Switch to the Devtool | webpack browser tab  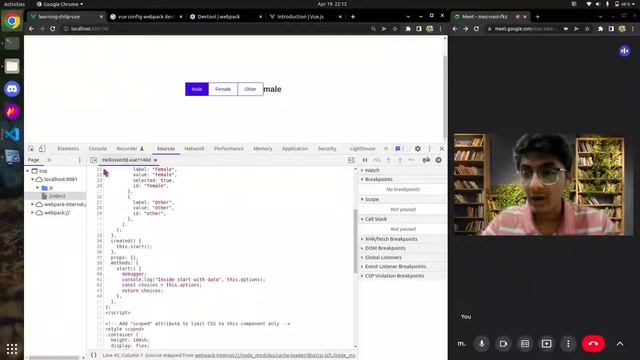coord(225,17)
